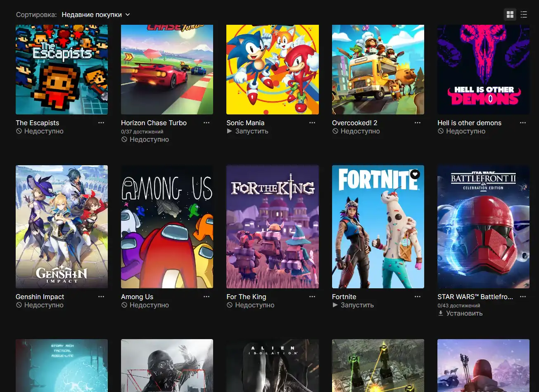Open the sort dropdown 'Недавние покупки'
The image size is (539, 392).
click(x=96, y=14)
